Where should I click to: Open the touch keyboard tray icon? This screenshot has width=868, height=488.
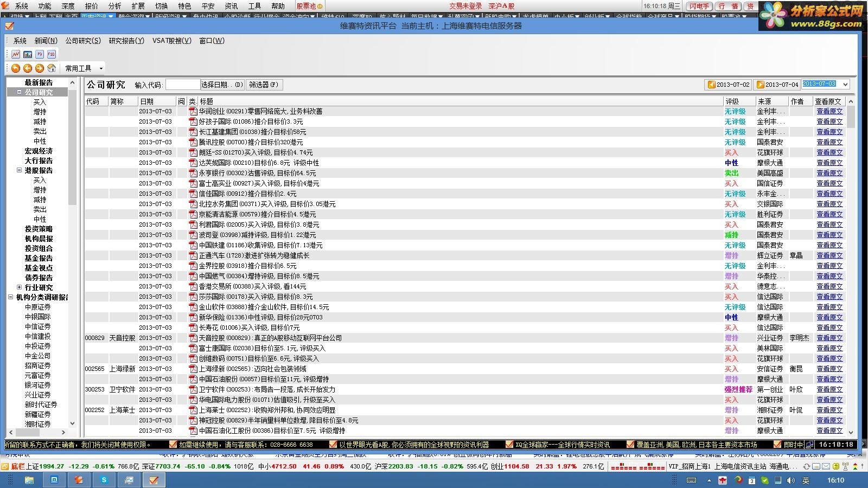pos(692,480)
